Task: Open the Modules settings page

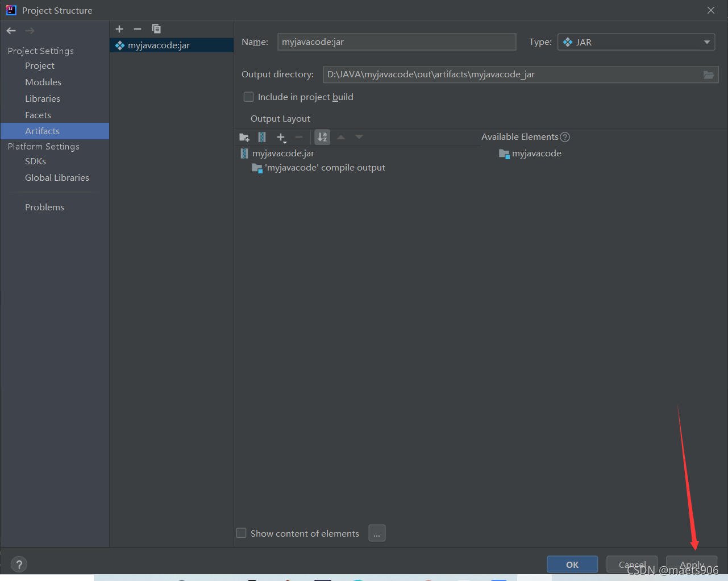Action: coord(43,82)
